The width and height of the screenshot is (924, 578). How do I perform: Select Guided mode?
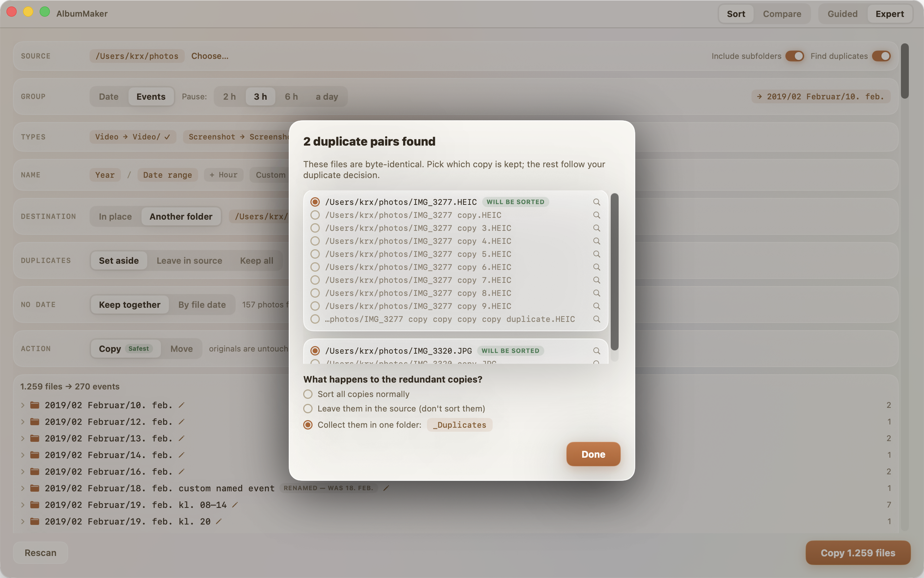842,14
